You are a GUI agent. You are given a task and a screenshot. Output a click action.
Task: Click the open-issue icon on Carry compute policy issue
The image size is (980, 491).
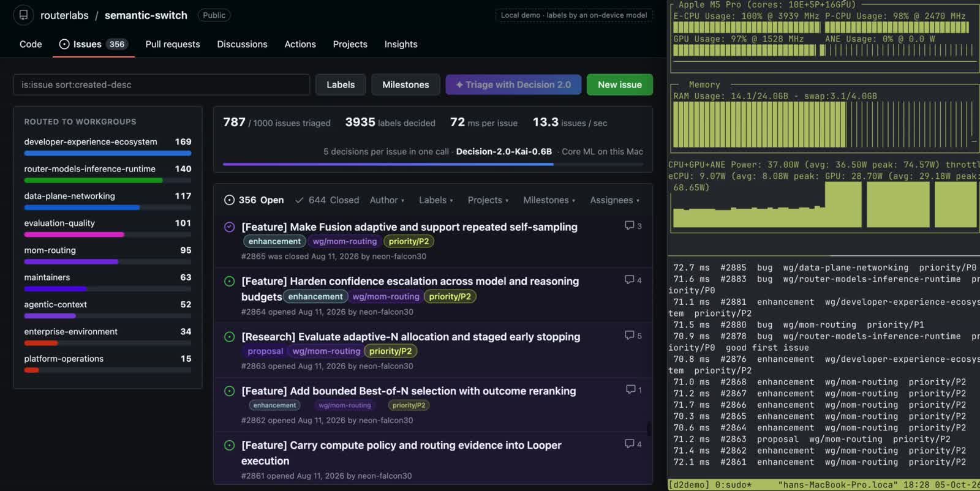point(230,446)
